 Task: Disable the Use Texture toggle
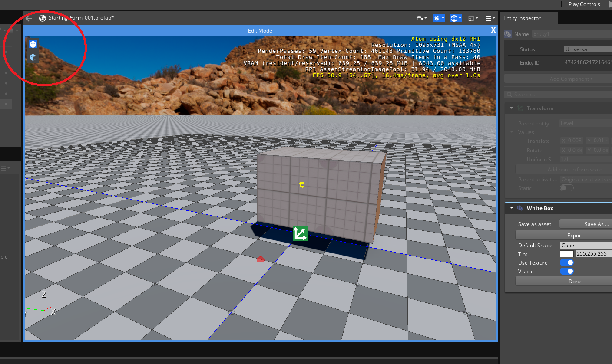coord(566,262)
